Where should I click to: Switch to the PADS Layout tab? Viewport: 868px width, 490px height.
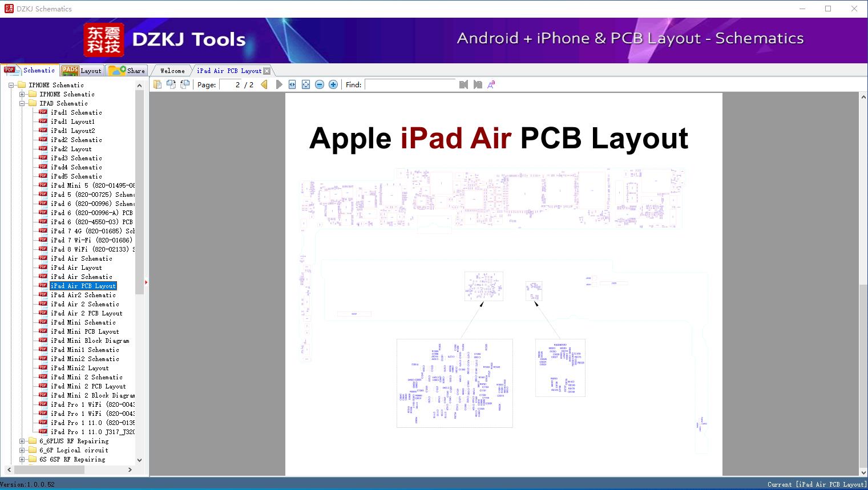(x=82, y=70)
